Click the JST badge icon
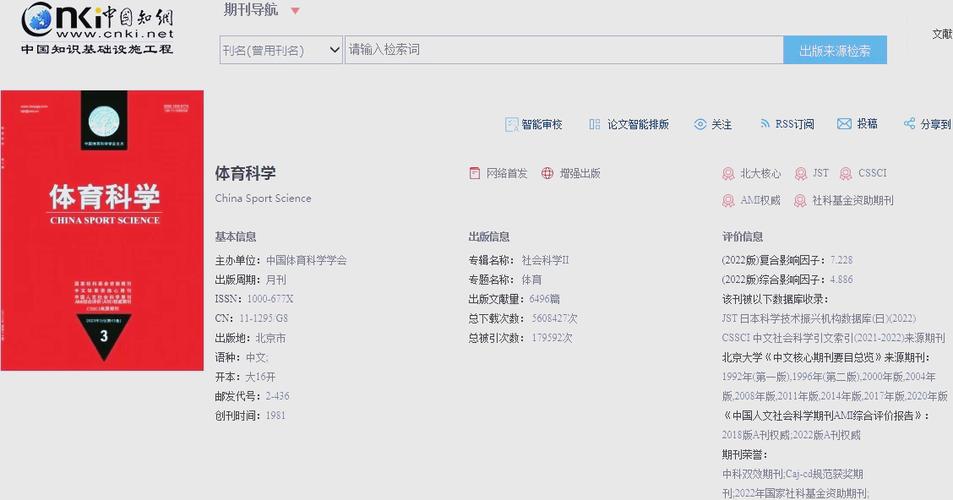 801,174
